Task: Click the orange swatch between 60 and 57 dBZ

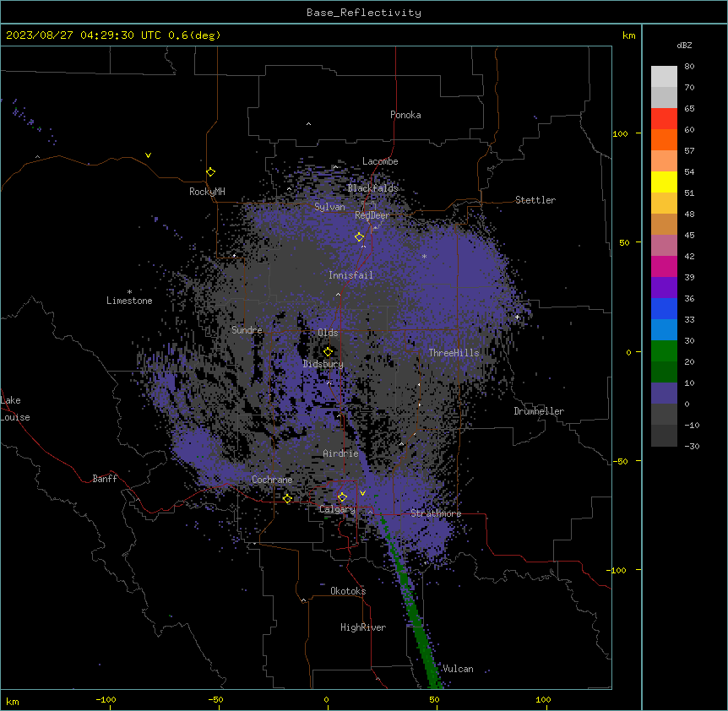Action: pos(664,139)
